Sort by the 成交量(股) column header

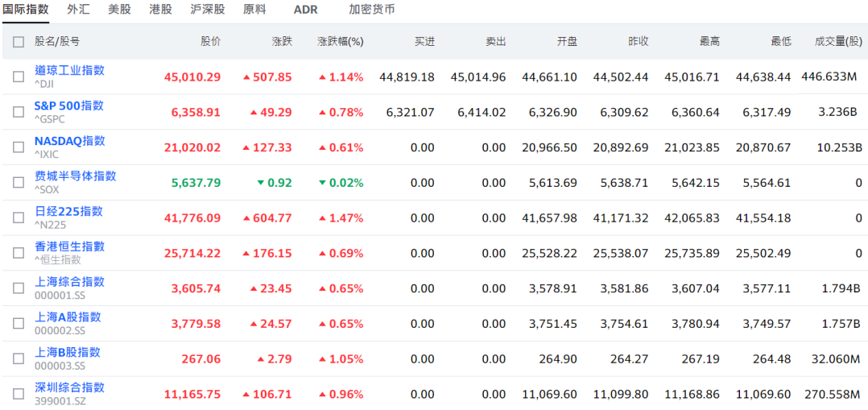[837, 41]
